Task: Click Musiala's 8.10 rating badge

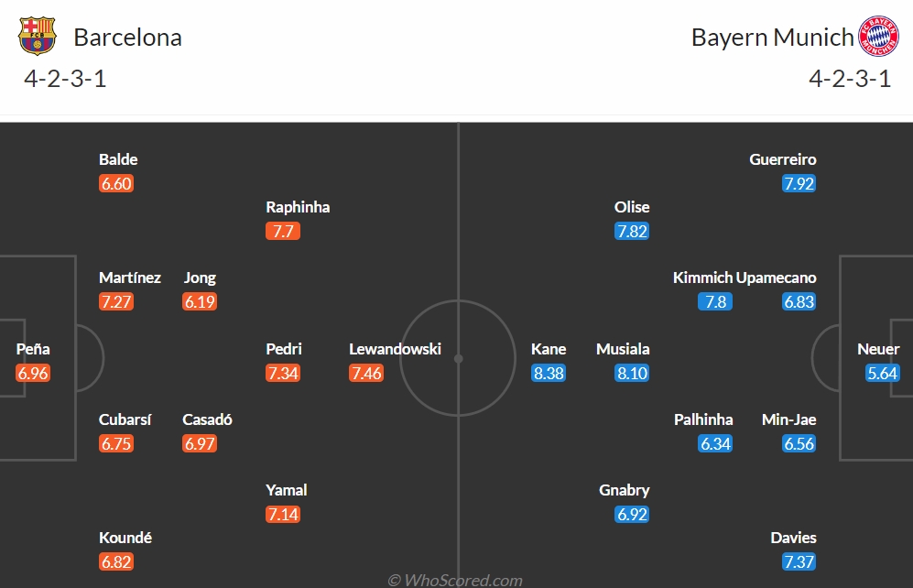Action: [632, 373]
